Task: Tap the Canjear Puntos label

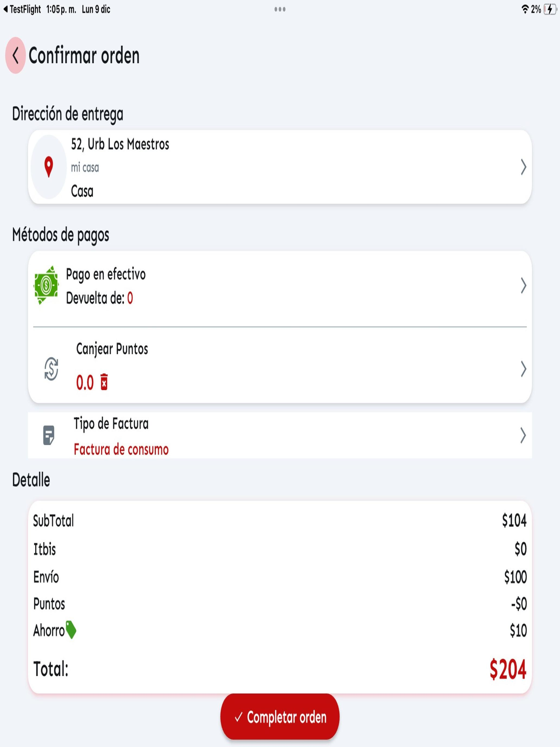Action: click(x=112, y=349)
